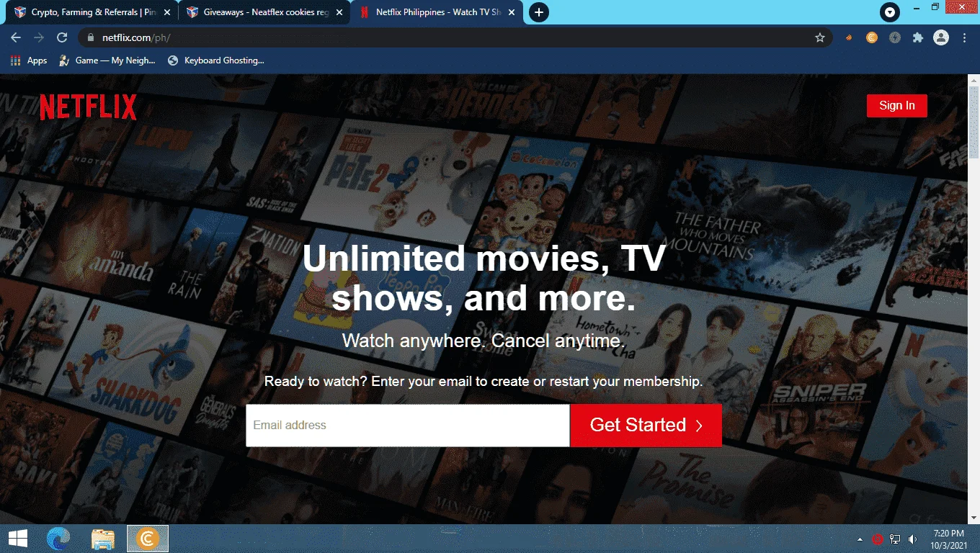Open Keyboard Ghosting bookmark
980x553 pixels.
[x=215, y=60]
